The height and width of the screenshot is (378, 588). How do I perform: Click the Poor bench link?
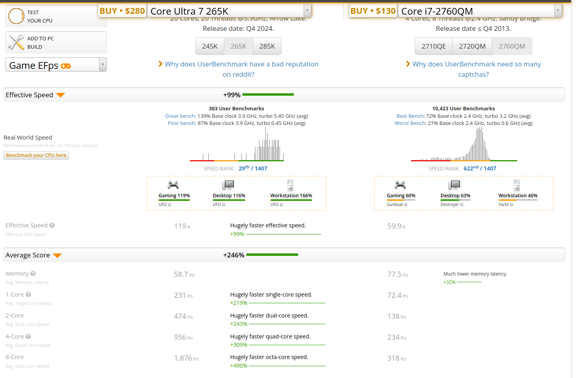click(x=182, y=123)
